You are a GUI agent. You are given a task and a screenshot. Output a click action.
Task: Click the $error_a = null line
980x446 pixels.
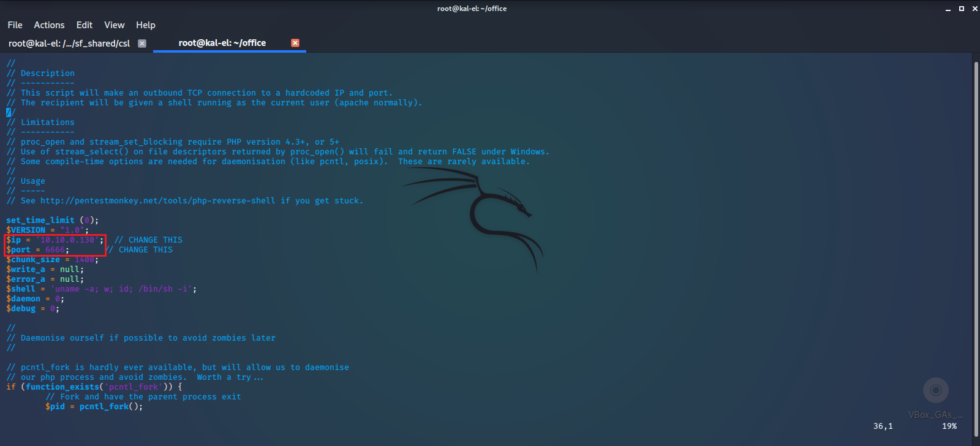pyautogui.click(x=45, y=279)
